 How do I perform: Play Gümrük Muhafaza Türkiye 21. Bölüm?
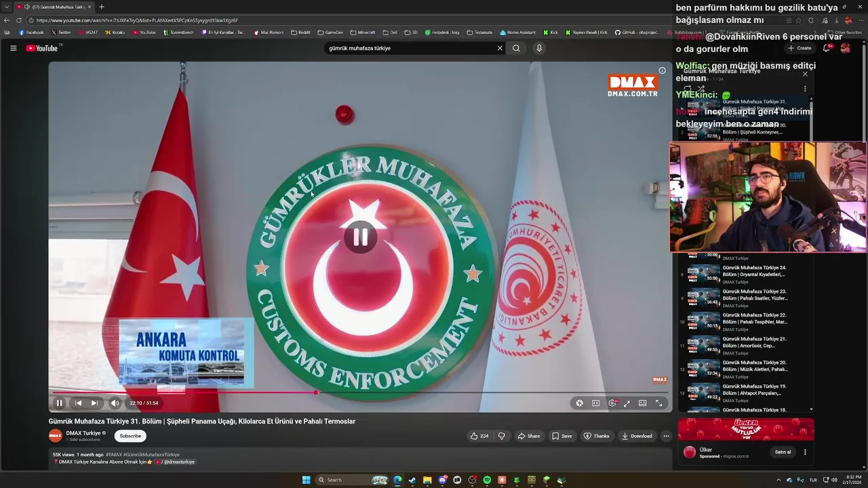pyautogui.click(x=746, y=345)
